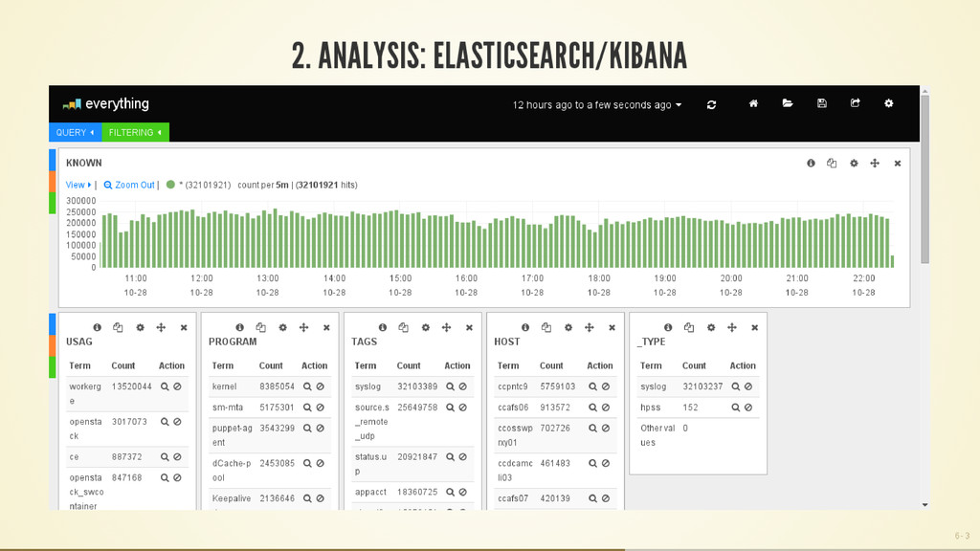Image resolution: width=980 pixels, height=551 pixels.
Task: Open the time range picker dropdown
Action: [597, 105]
